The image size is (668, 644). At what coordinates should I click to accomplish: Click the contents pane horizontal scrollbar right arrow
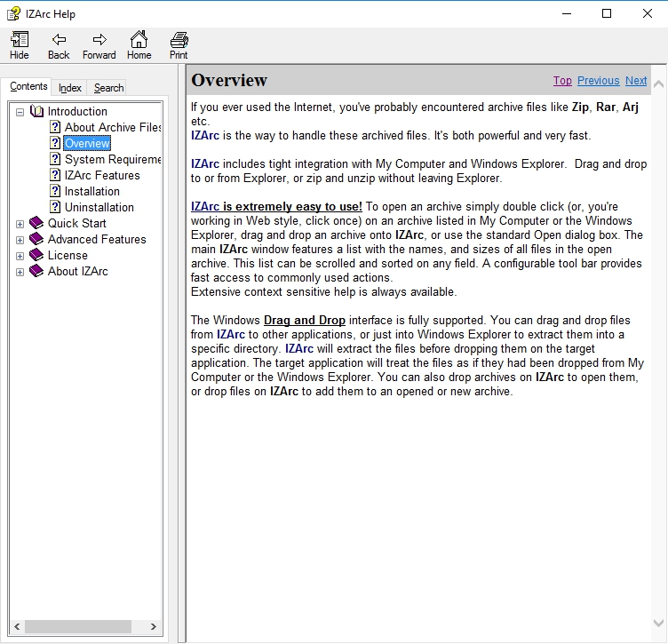tap(155, 626)
